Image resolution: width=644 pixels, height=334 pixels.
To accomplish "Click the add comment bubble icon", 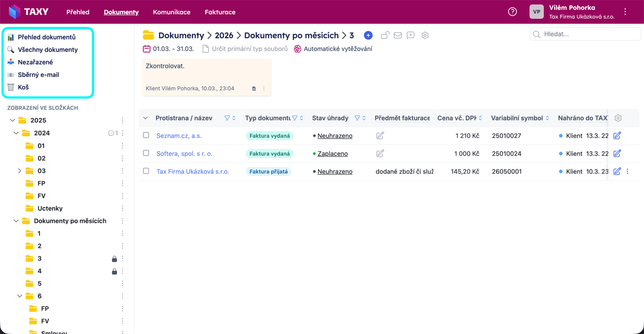I will click(x=411, y=35).
